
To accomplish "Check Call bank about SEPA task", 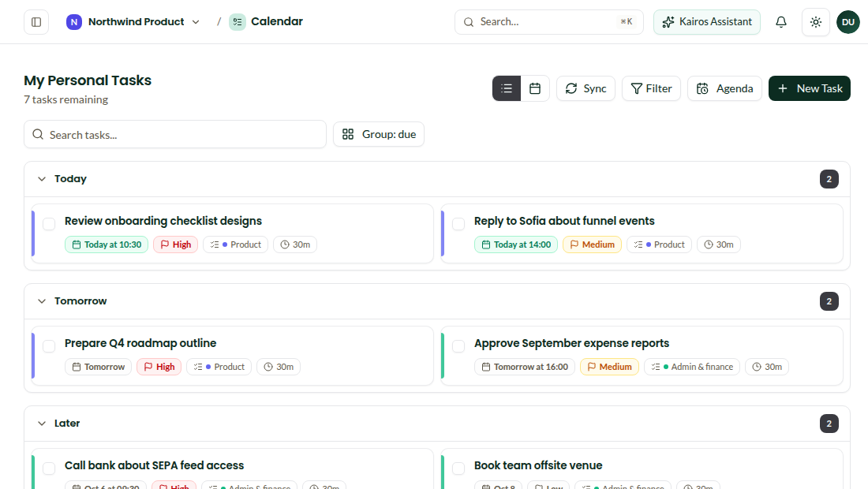I will click(x=49, y=468).
